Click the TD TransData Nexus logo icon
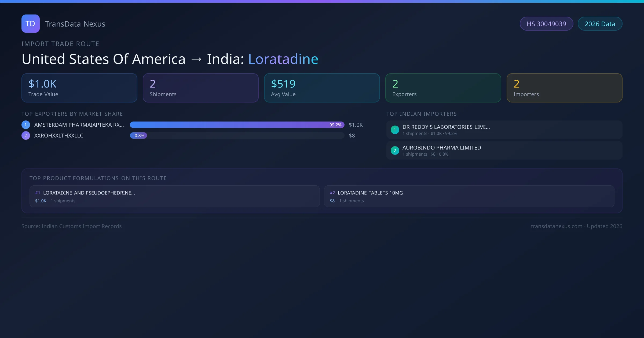This screenshot has height=338, width=644. point(30,24)
